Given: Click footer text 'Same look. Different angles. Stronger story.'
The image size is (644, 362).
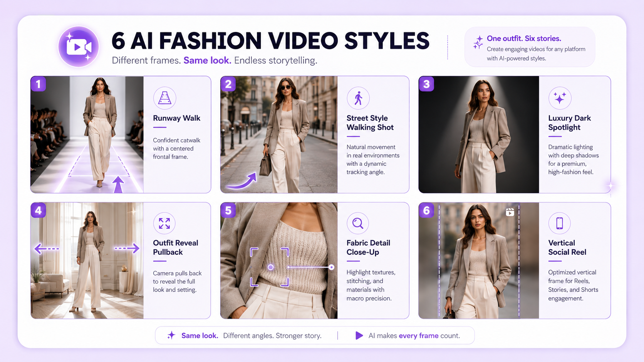Looking at the screenshot, I should pos(252,335).
